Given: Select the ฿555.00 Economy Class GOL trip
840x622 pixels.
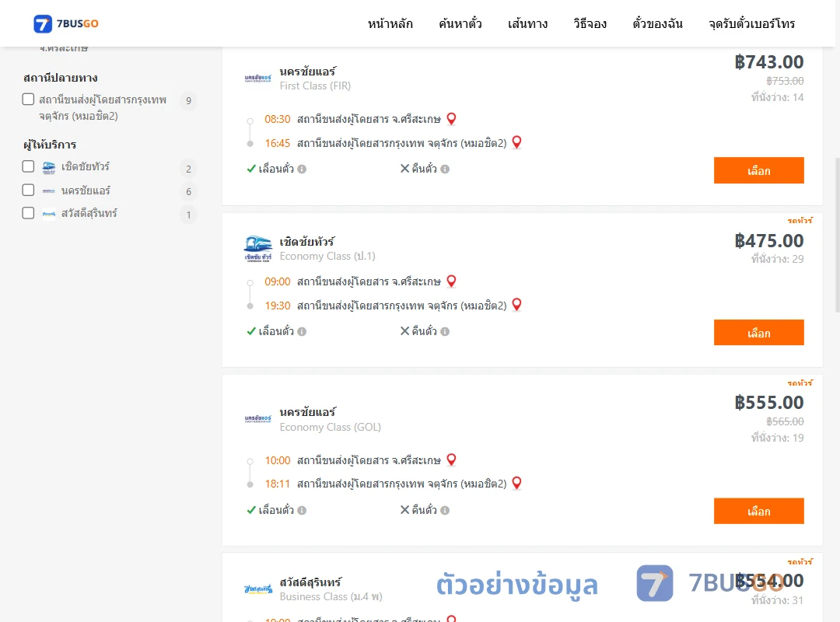Looking at the screenshot, I should click(758, 511).
